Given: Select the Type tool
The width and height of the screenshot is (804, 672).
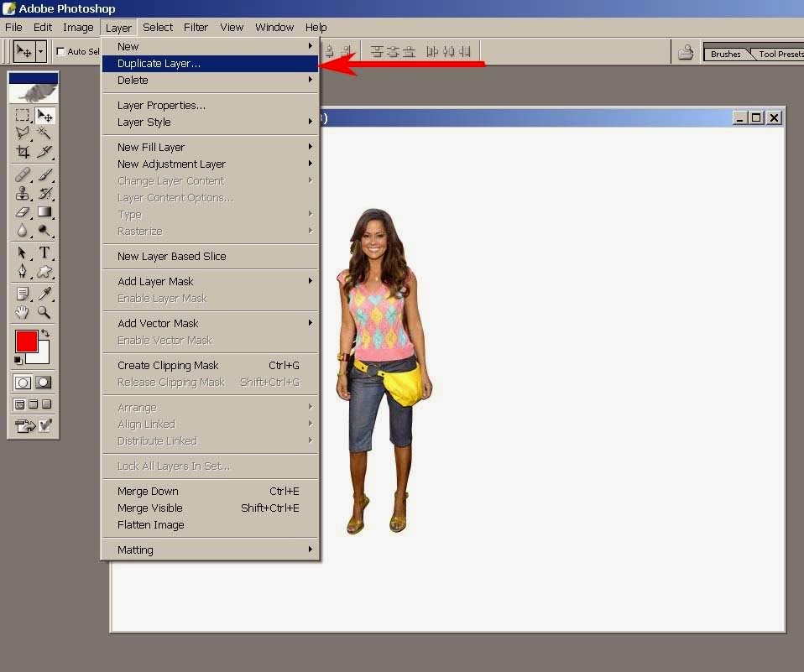Looking at the screenshot, I should coord(46,253).
